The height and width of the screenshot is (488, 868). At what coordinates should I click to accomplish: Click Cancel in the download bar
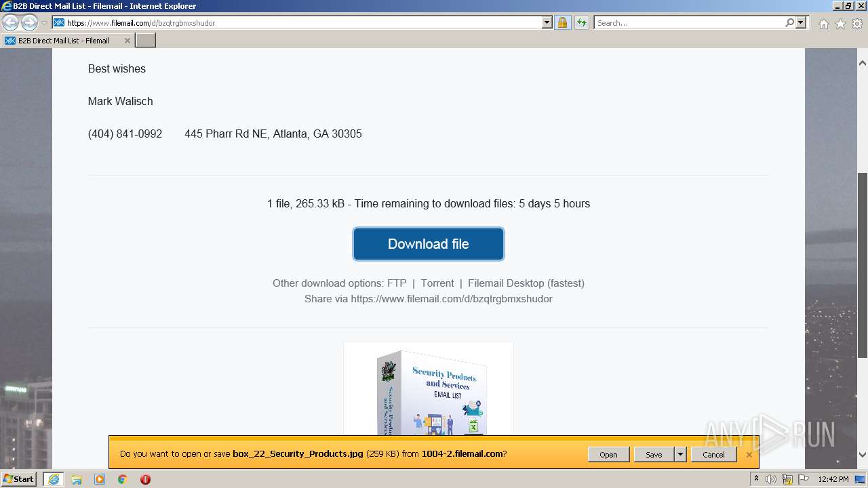(713, 455)
